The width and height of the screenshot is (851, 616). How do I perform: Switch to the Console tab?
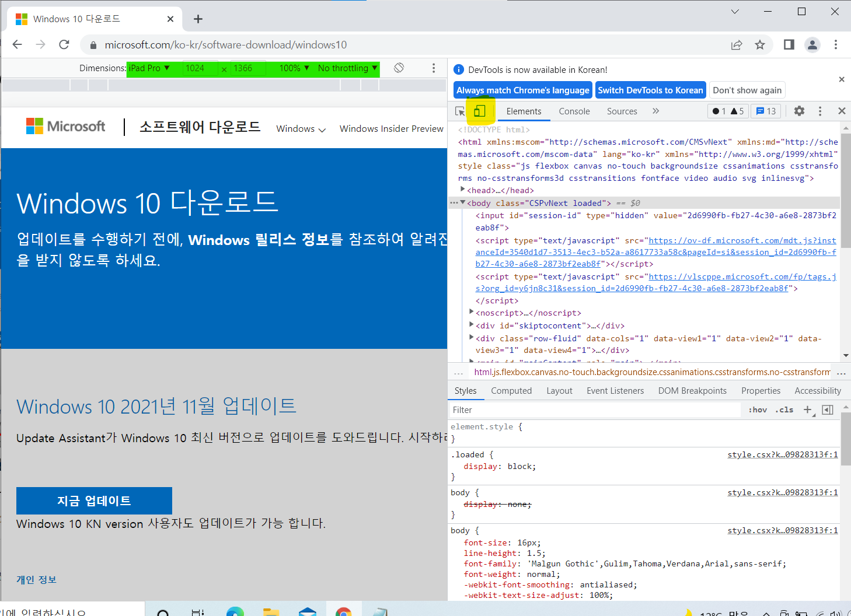point(574,111)
